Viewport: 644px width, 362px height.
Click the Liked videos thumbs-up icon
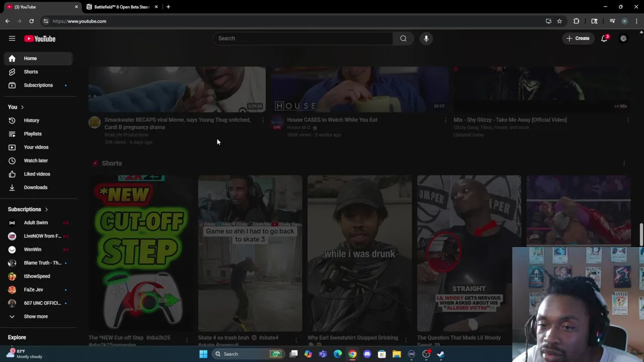12,174
